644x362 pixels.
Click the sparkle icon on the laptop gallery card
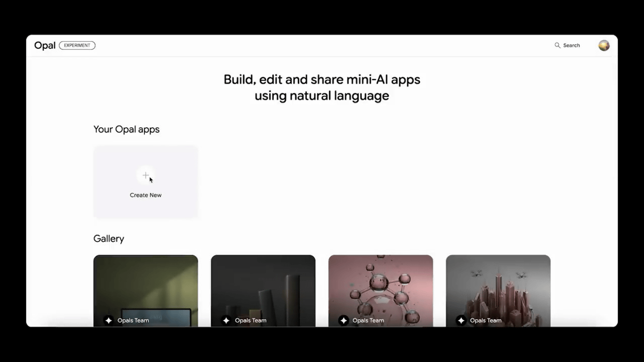click(108, 320)
